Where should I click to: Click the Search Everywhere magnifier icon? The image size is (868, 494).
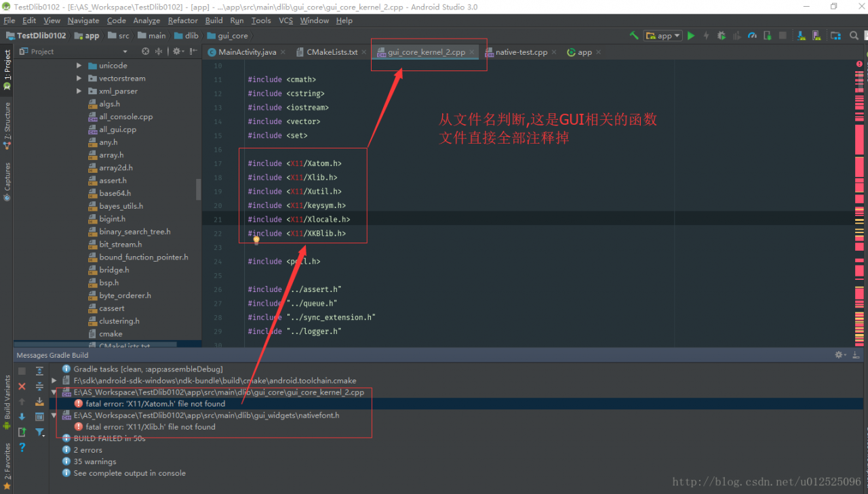coord(854,36)
